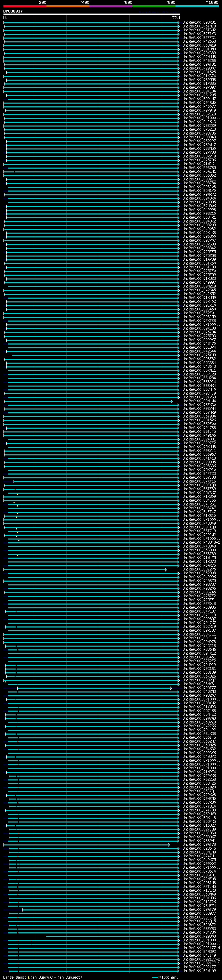Screen dimensions: 222x980
Task: Click the alignment arrowhead for UniRef100_C0Z2P5
Action: point(166,569)
